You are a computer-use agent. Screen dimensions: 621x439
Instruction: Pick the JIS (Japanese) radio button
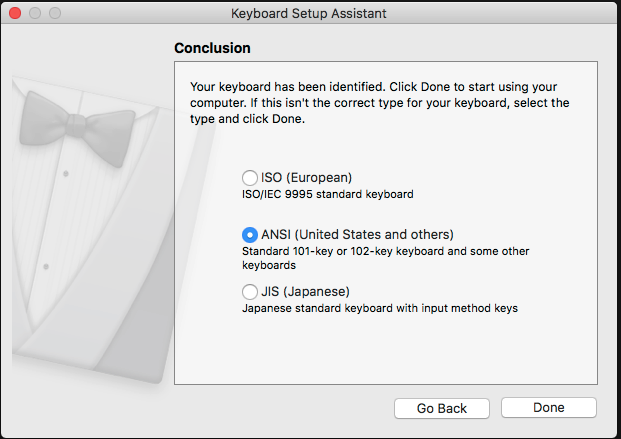pos(249,292)
